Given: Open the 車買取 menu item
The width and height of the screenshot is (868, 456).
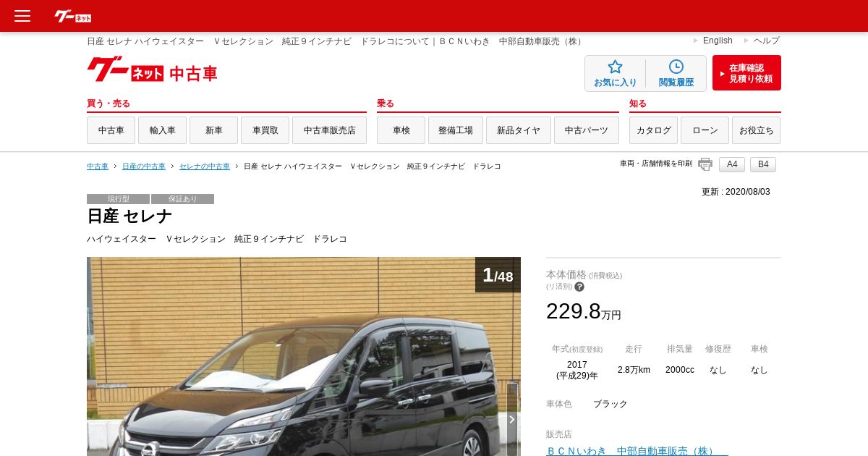Looking at the screenshot, I should coord(265,130).
